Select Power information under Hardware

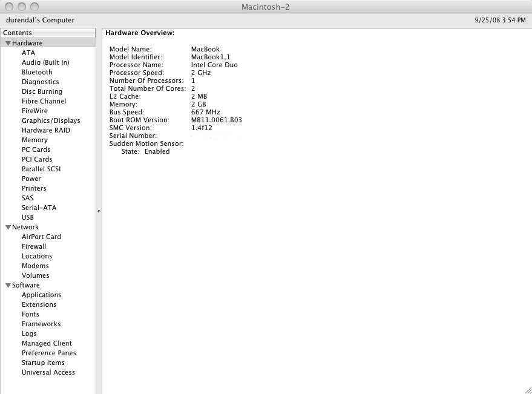[x=31, y=179]
